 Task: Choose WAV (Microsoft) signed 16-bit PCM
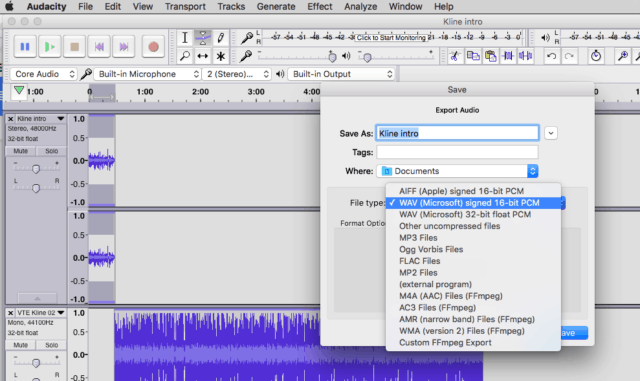tap(473, 203)
